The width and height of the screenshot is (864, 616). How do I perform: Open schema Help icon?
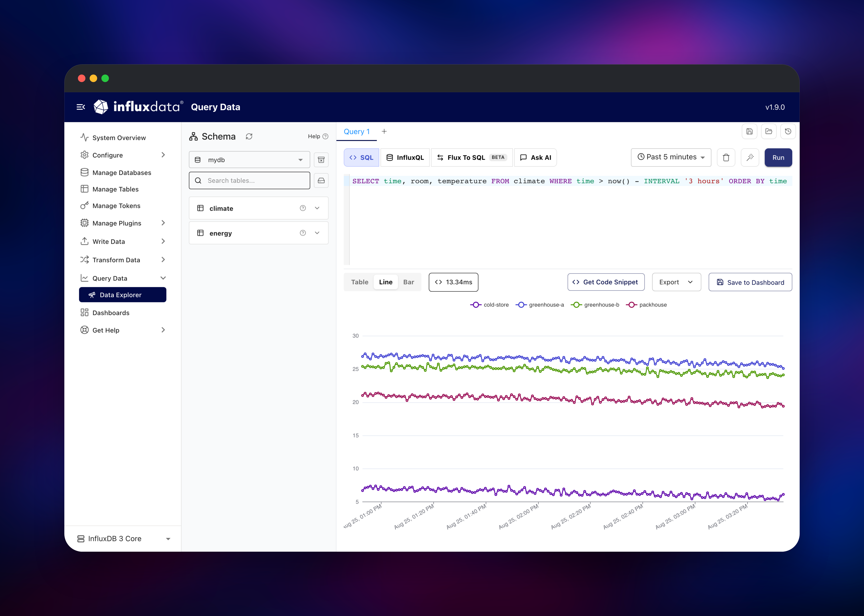point(325,137)
